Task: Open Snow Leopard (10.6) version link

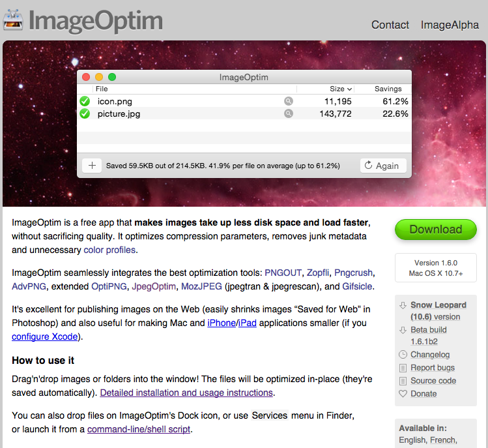Action: pos(438,310)
